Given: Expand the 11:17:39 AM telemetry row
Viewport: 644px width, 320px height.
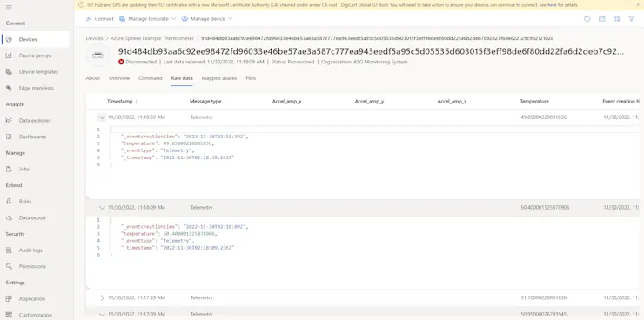Looking at the screenshot, I should [103, 298].
